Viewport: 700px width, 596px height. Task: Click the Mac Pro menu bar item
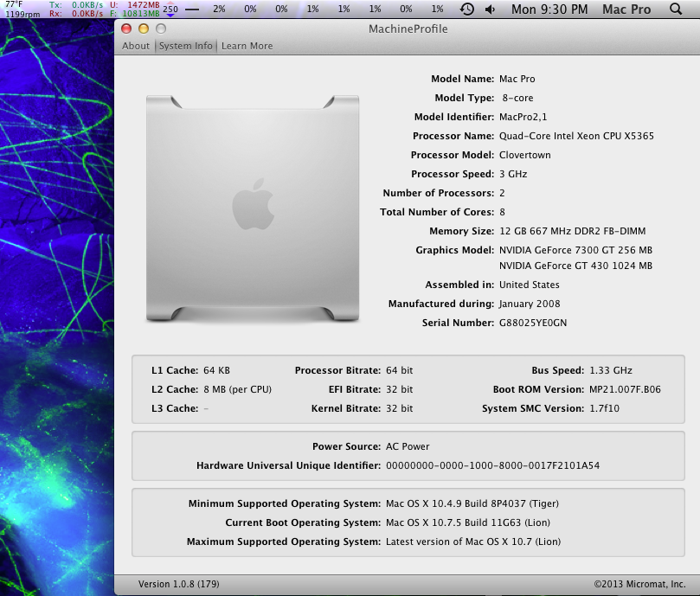pyautogui.click(x=626, y=10)
